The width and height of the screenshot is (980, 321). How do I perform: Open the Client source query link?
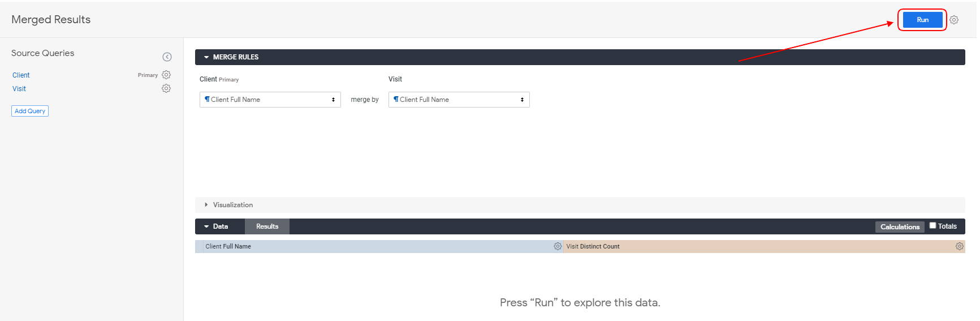tap(21, 75)
